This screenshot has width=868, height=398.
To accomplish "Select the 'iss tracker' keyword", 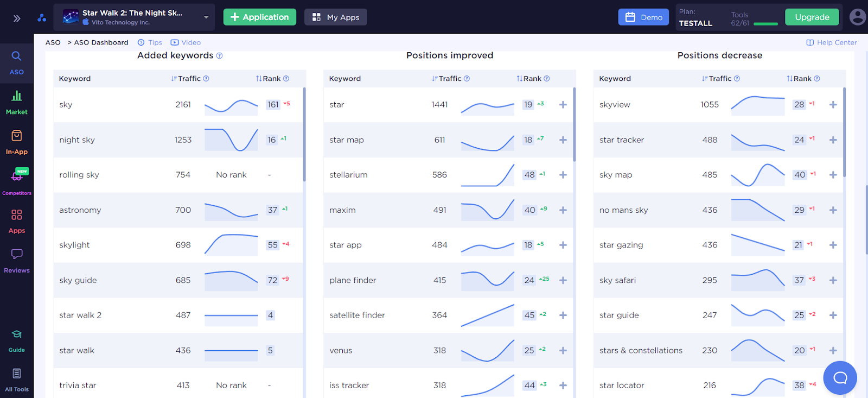I will (x=349, y=386).
